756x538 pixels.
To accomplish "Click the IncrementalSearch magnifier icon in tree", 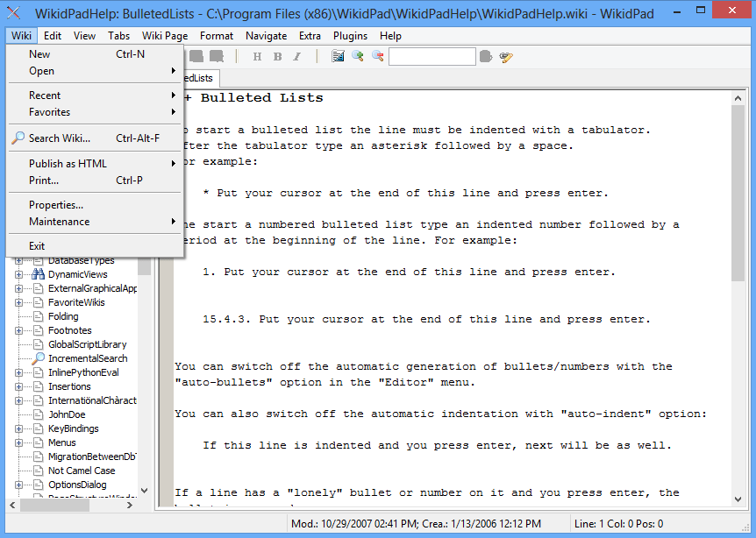I will tap(38, 358).
